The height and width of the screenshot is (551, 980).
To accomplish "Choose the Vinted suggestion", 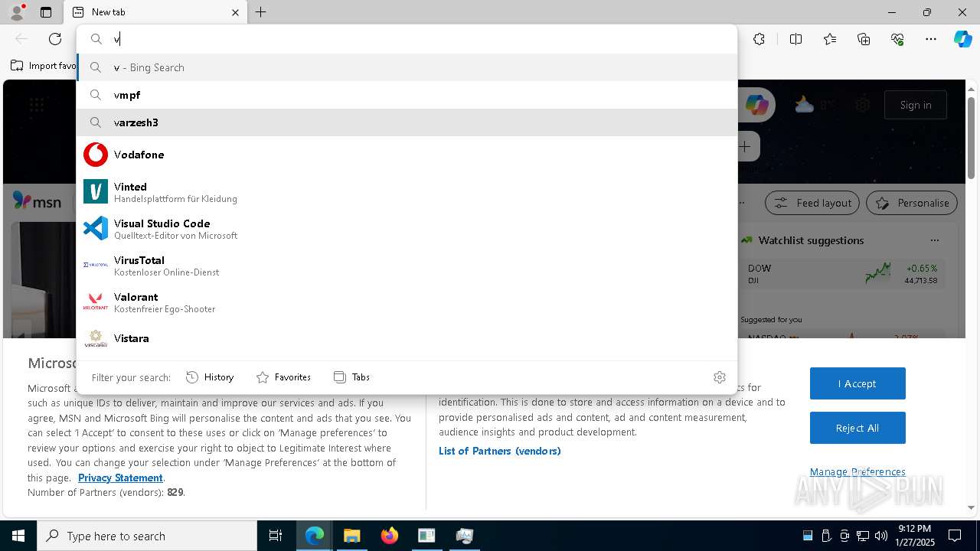I will 407,191.
